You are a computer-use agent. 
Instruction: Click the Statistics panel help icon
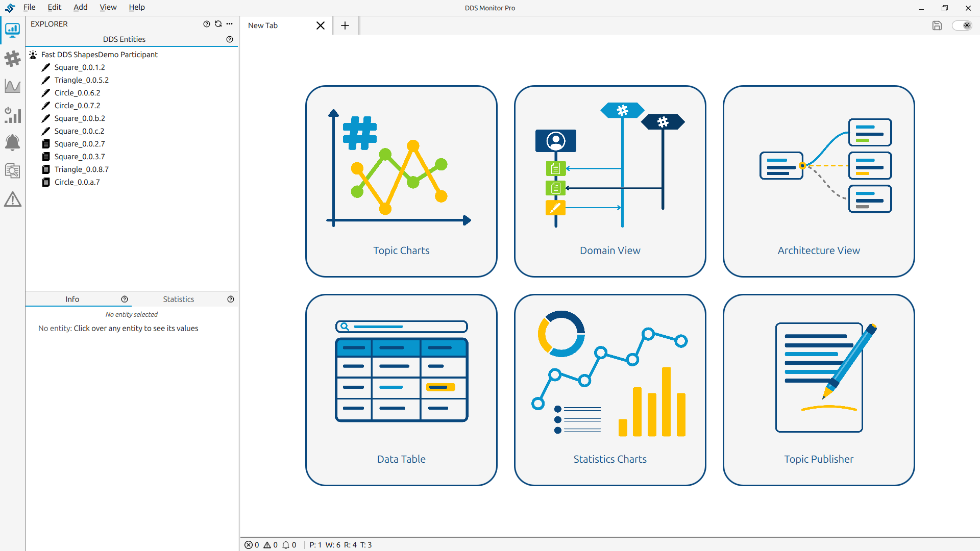(231, 299)
